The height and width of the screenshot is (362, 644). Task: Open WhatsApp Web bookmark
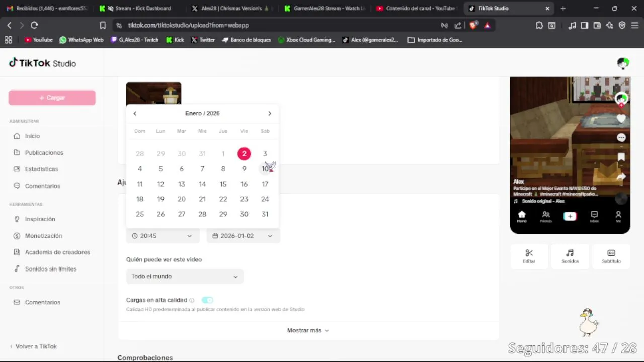click(82, 40)
